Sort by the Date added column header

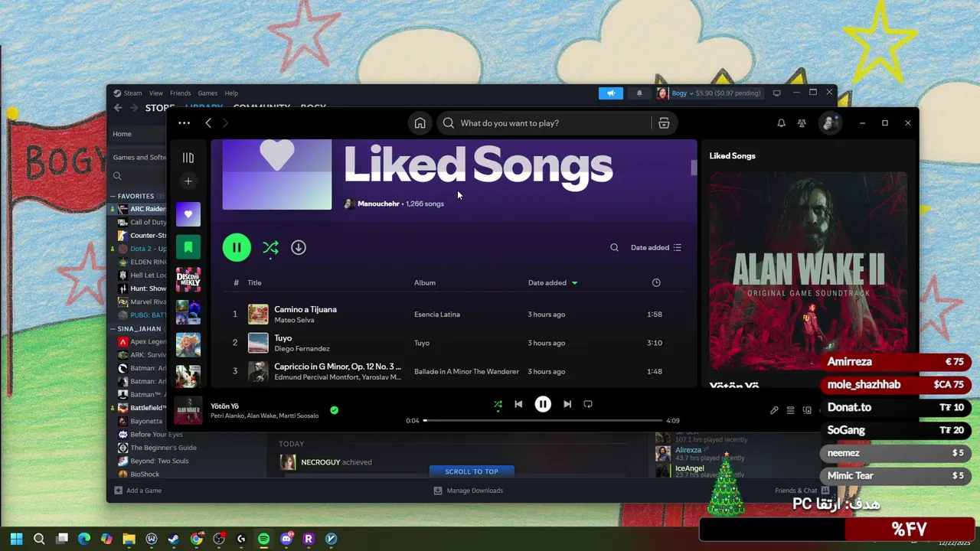[553, 283]
